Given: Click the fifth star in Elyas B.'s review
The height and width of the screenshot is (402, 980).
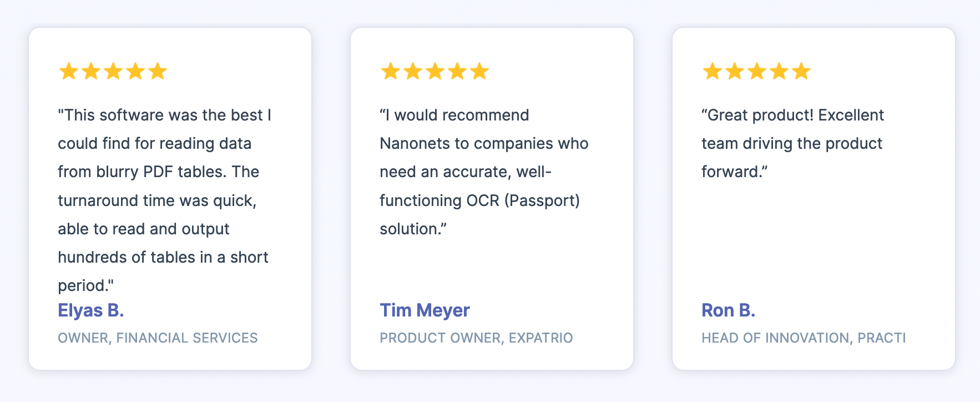Looking at the screenshot, I should tap(158, 72).
